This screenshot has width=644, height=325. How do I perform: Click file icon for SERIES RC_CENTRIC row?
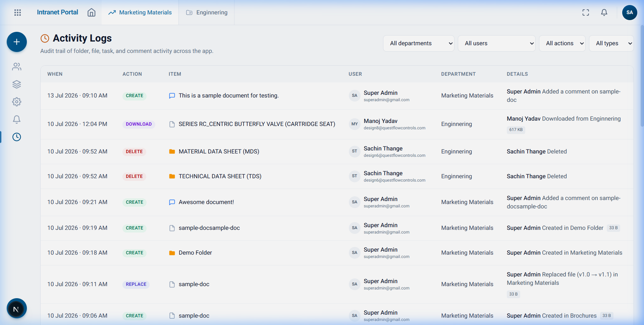(x=172, y=124)
